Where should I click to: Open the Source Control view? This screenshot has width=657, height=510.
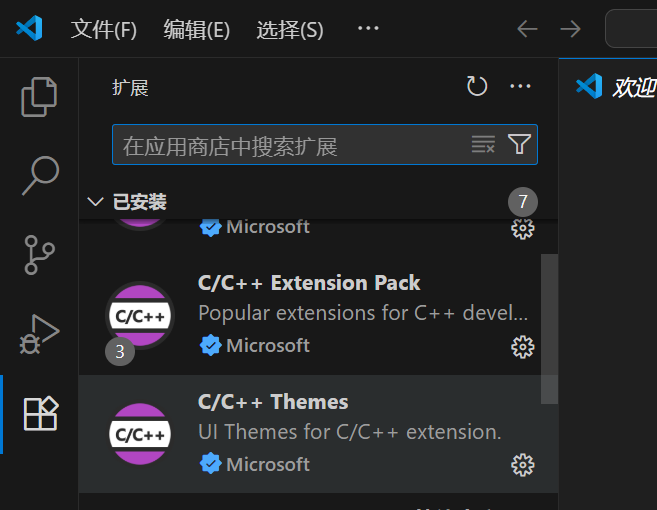(40, 254)
